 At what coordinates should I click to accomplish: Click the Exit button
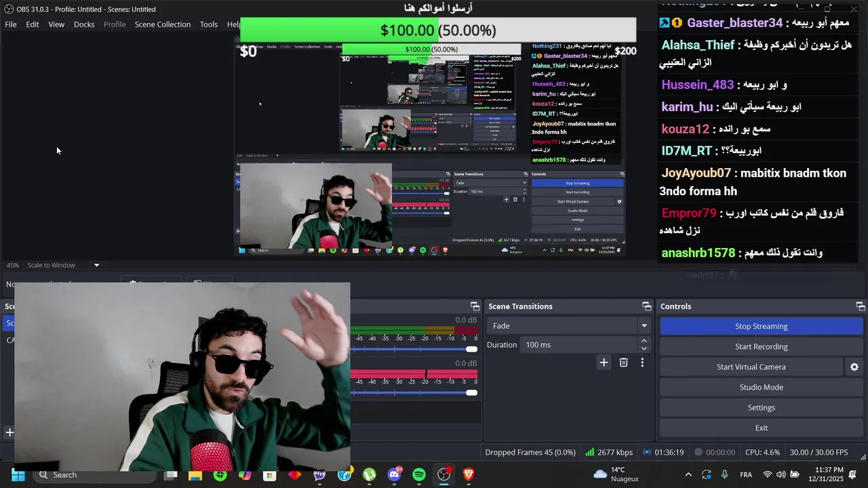tap(761, 428)
